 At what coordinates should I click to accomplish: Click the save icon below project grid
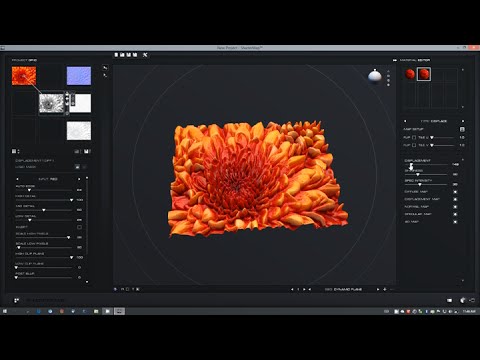[86, 151]
